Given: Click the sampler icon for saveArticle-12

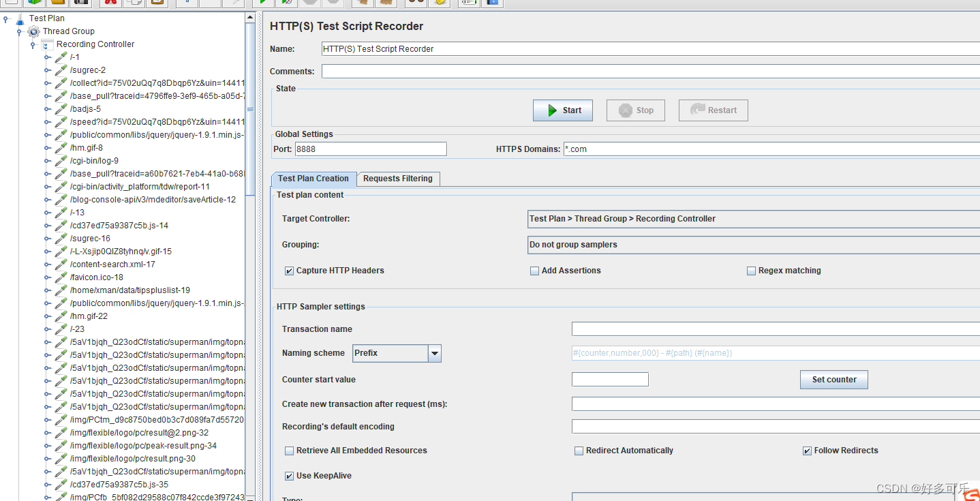Looking at the screenshot, I should point(61,200).
